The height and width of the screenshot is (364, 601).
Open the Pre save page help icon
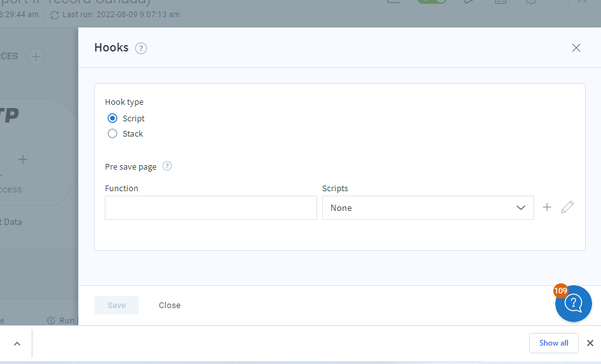(167, 166)
